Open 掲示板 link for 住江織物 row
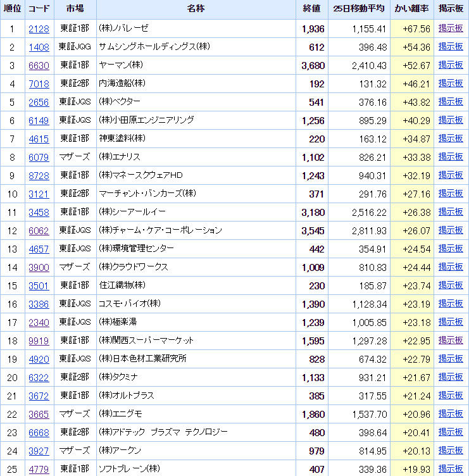The height and width of the screenshot is (476, 469). pyautogui.click(x=451, y=285)
